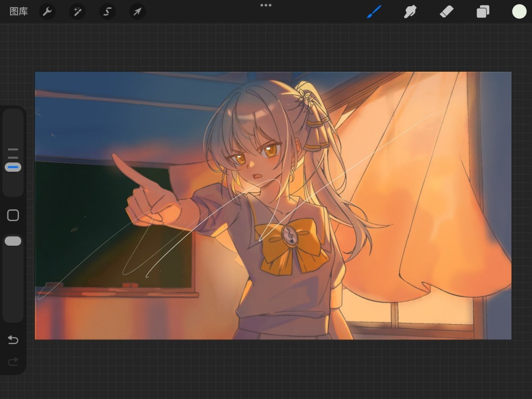The width and height of the screenshot is (532, 399).
Task: Tap the three-dot multitasking handle
Action: (266, 5)
